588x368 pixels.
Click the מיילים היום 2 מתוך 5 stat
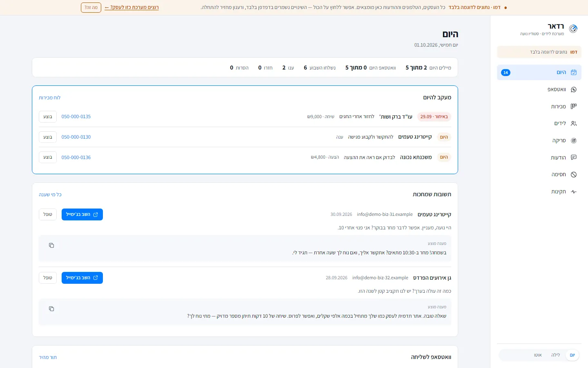tap(428, 67)
